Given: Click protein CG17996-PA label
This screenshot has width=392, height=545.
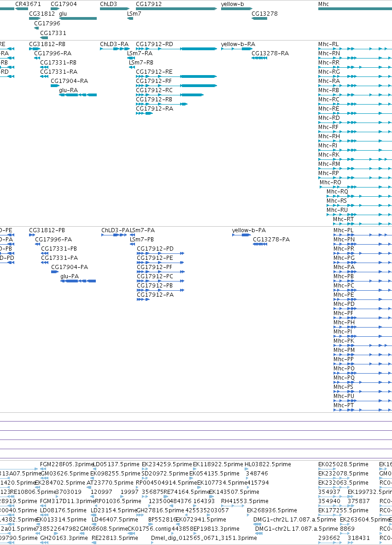Looking at the screenshot, I should (x=53, y=239).
